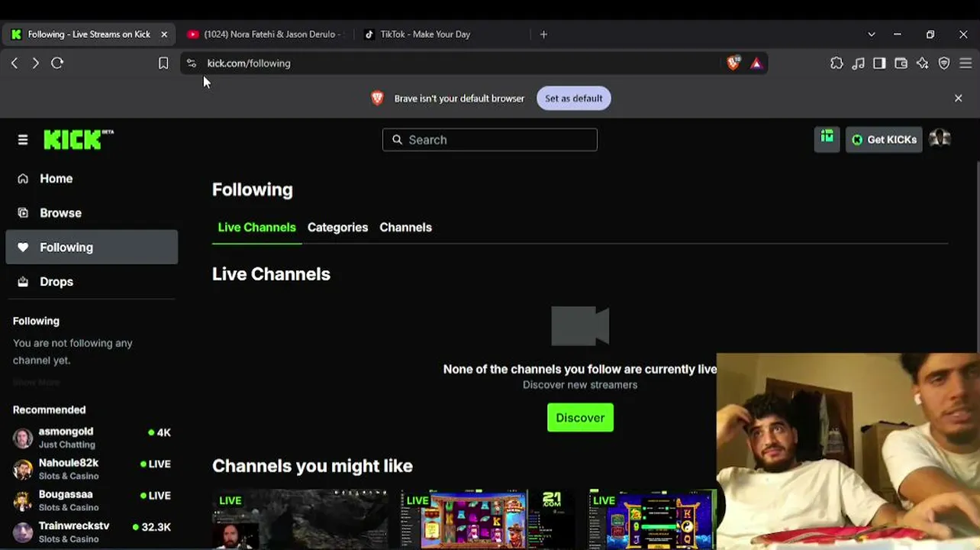This screenshot has width=980, height=550.
Task: Open the Nahoule82k recommended channel
Action: (x=92, y=469)
